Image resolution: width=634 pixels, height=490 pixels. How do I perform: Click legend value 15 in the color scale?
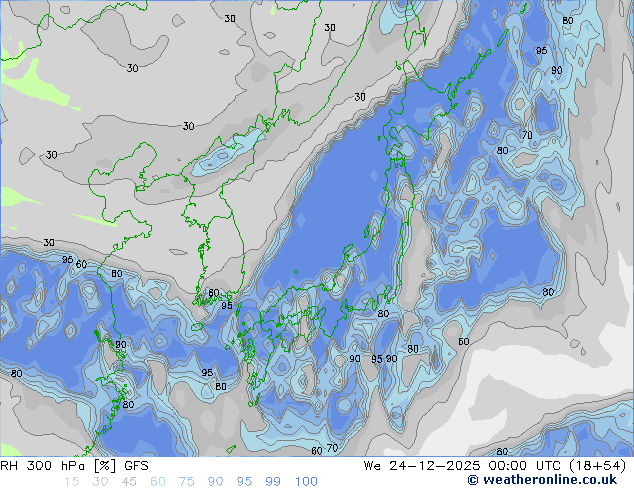(71, 482)
